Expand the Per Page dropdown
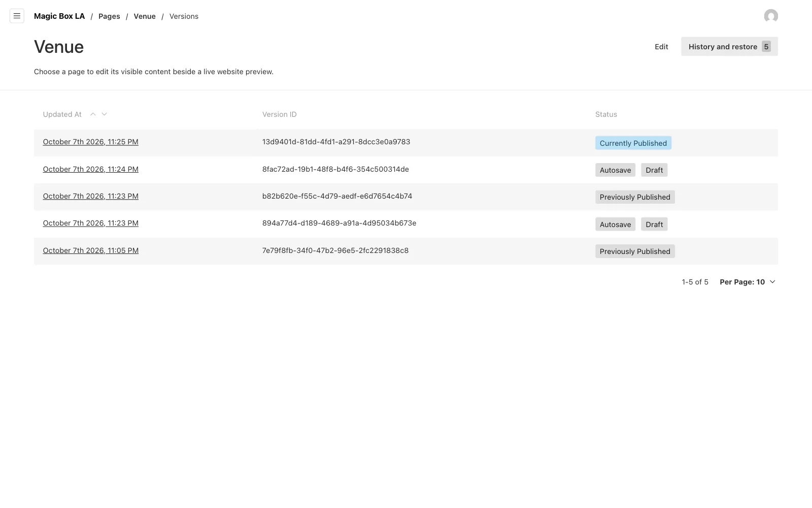Image resolution: width=812 pixels, height=508 pixels. coord(748,282)
